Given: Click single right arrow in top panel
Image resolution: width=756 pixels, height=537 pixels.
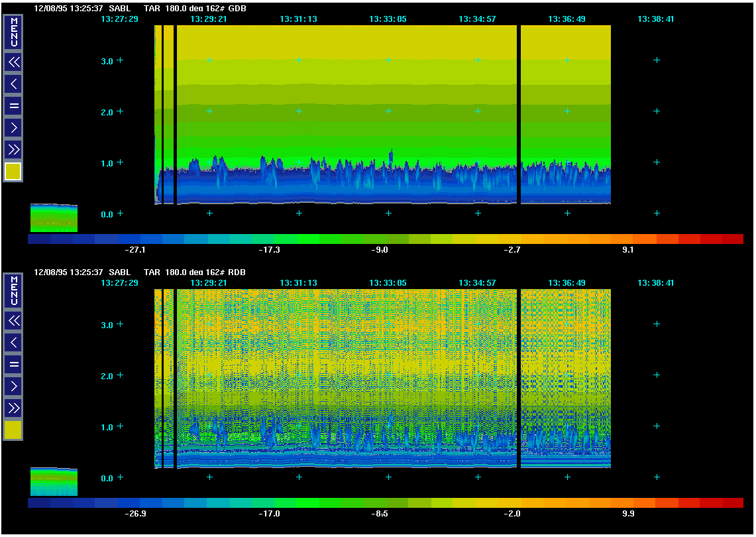Looking at the screenshot, I should click(13, 127).
